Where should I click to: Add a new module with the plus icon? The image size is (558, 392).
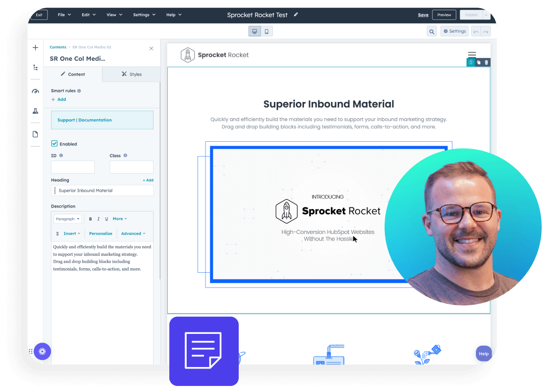pos(35,47)
